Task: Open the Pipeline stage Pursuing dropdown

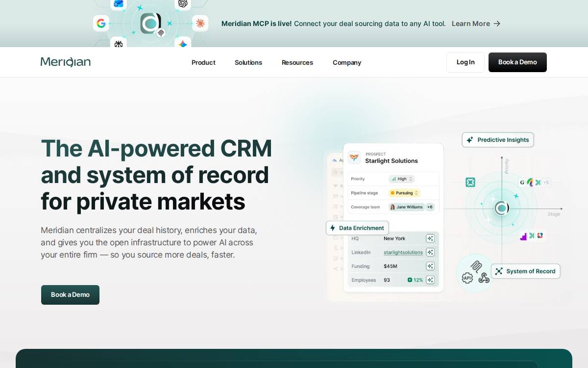Action: click(x=404, y=193)
